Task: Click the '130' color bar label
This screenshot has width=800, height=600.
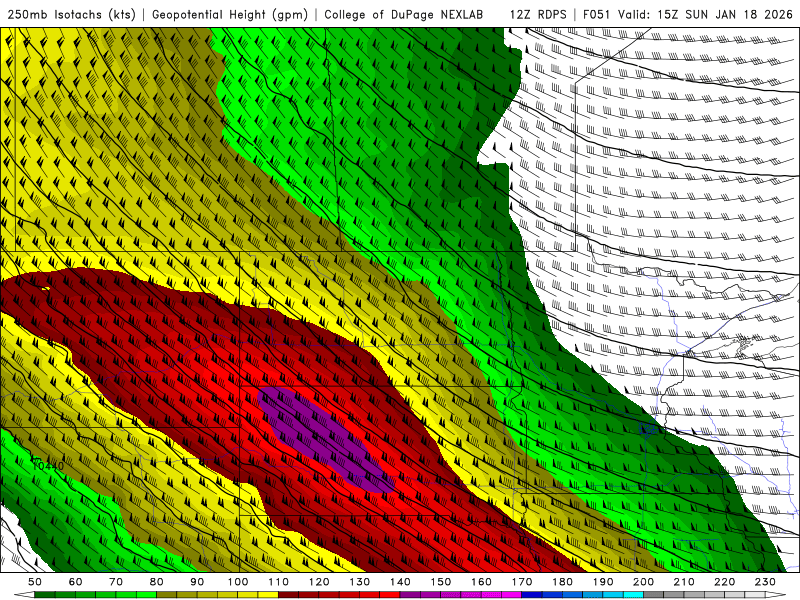Action: point(359,582)
